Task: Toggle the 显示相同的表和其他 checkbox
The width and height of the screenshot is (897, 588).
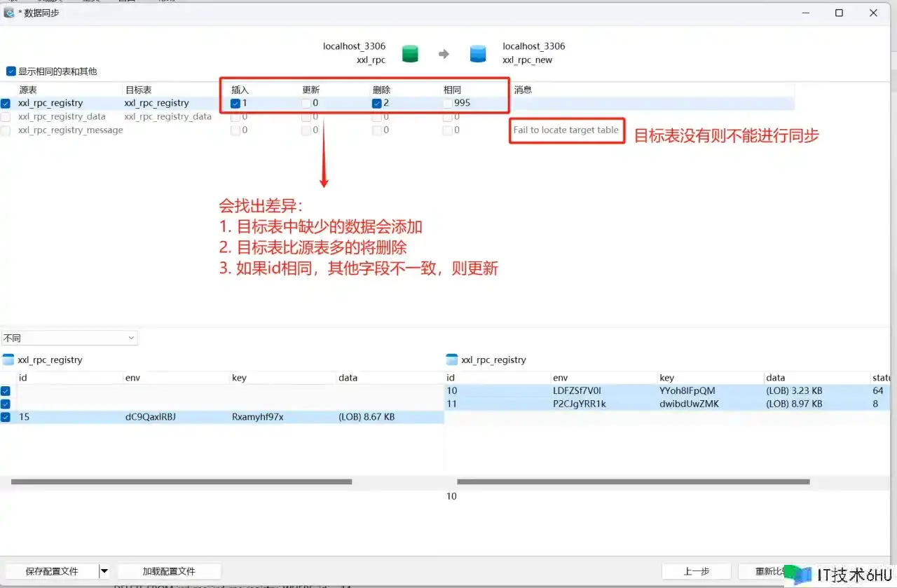Action: 11,71
